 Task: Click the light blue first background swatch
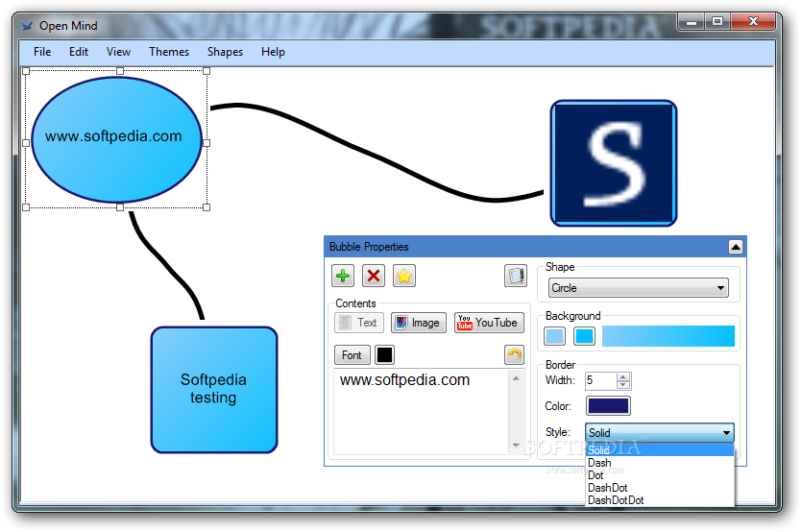click(x=554, y=336)
